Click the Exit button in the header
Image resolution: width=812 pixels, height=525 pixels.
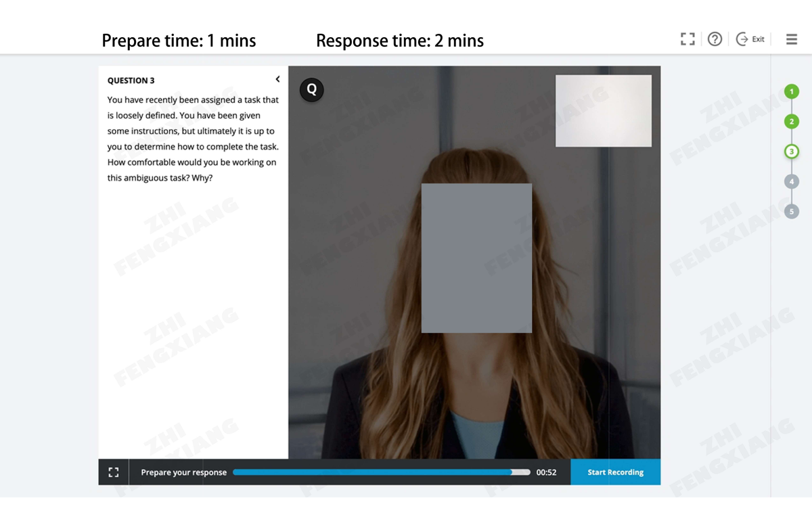coord(750,39)
